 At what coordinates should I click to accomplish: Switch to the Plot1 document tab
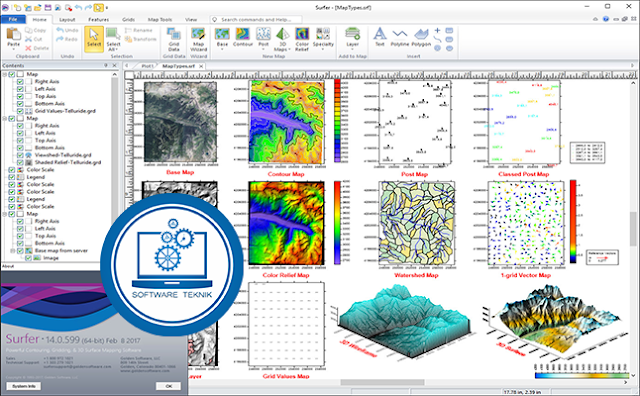click(x=147, y=66)
